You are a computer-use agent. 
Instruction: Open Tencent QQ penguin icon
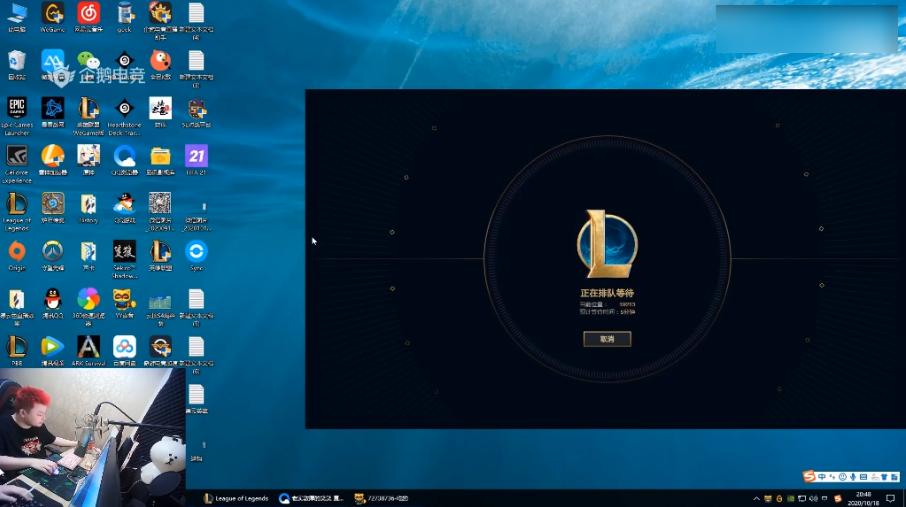(x=53, y=303)
